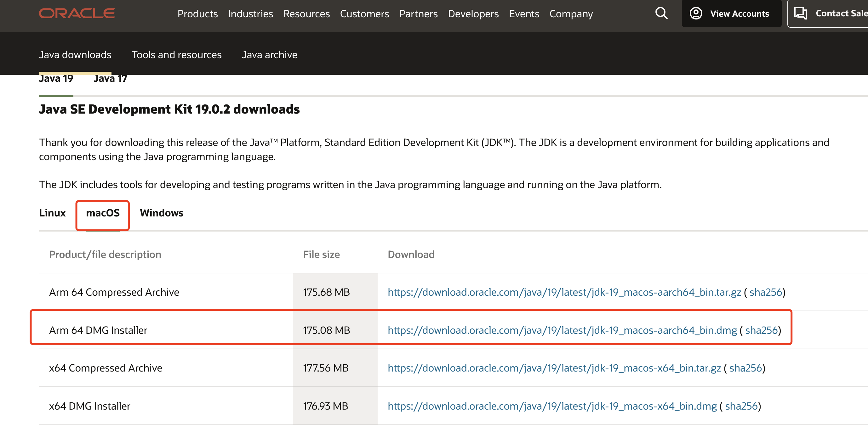The height and width of the screenshot is (431, 868).
Task: Download the macOS aarch64 DMG installer
Action: coord(562,330)
